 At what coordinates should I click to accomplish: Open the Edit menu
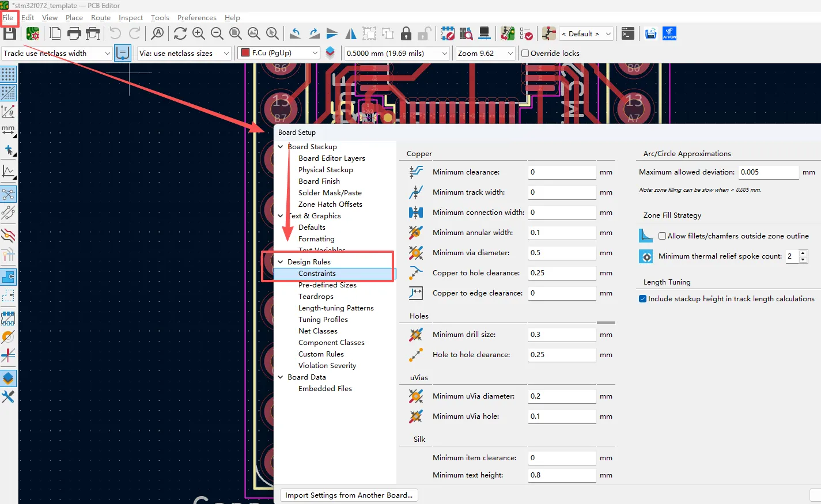[28, 17]
